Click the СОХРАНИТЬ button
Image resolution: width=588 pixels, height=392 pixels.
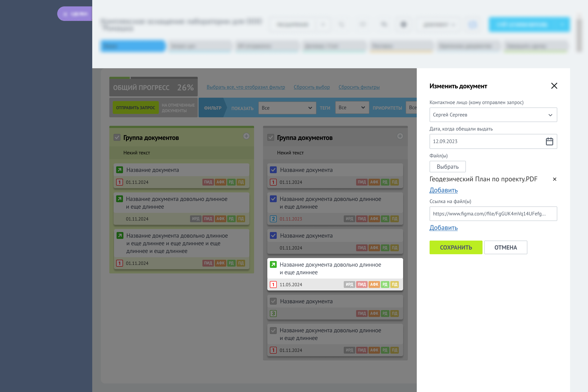click(456, 247)
